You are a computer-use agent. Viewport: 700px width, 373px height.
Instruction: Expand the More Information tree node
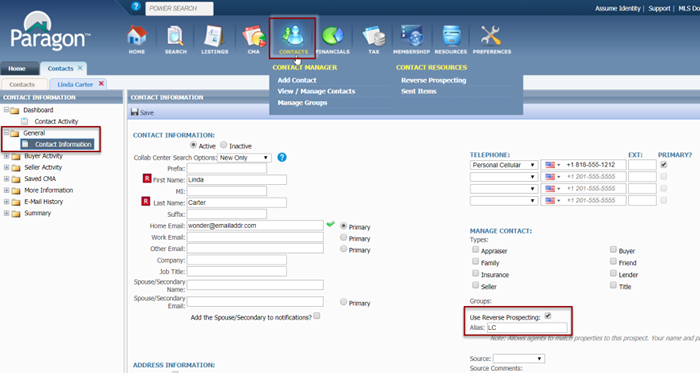click(x=6, y=191)
